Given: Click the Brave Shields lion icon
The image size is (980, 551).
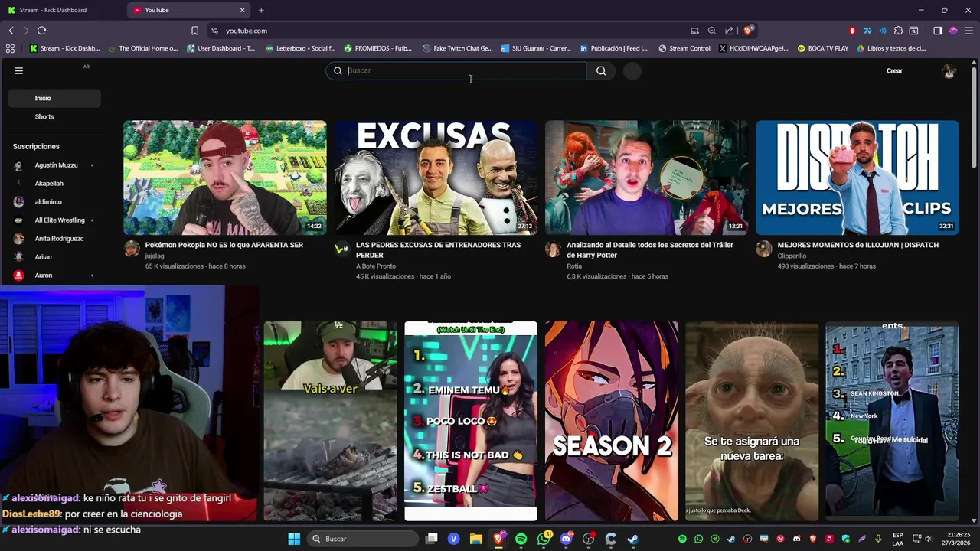Looking at the screenshot, I should point(748,31).
